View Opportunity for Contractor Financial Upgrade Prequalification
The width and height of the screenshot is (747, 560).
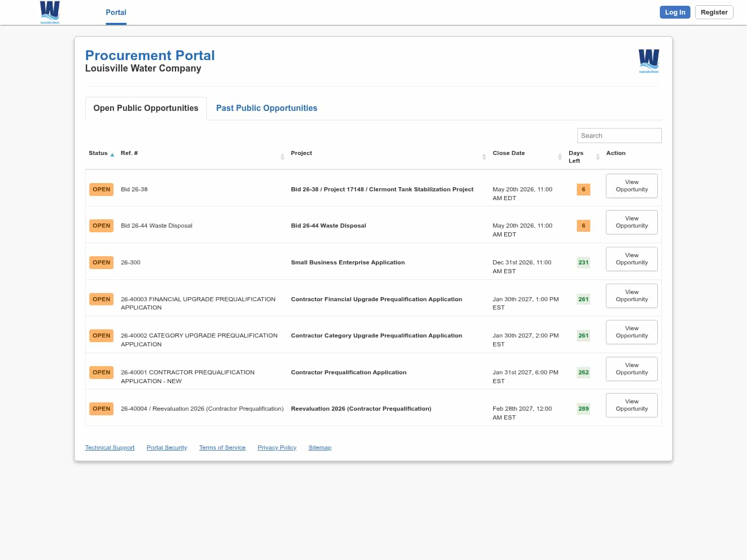(x=632, y=296)
